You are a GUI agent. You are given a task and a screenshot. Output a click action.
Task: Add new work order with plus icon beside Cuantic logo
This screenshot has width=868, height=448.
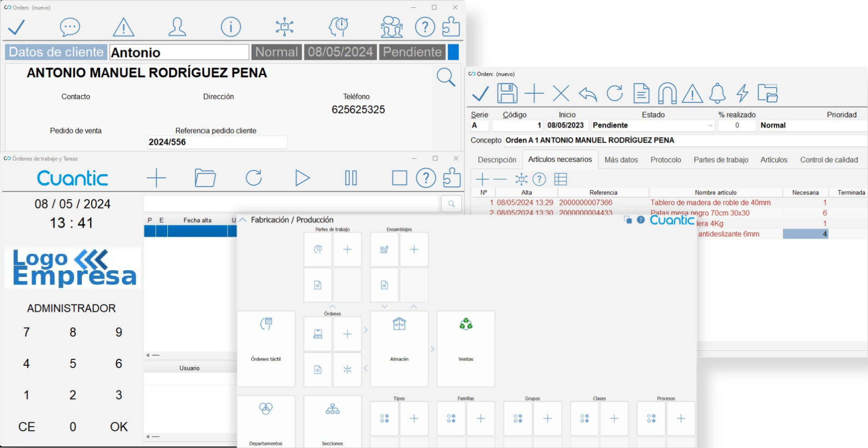[156, 178]
